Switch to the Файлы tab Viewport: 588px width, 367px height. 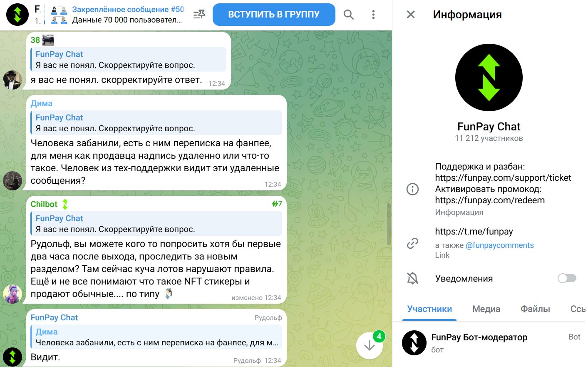click(535, 309)
